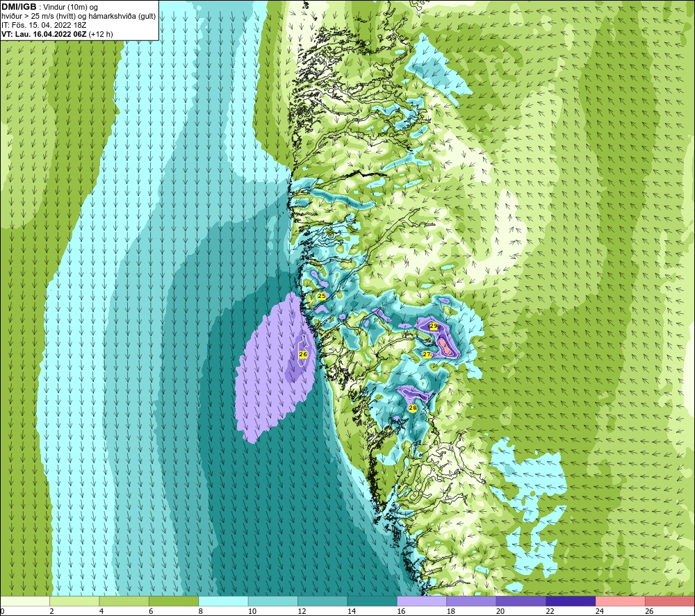Viewport: 695px width, 616px height.
Task: Select the 24-26 m/s pink swatch
Action: (x=621, y=601)
